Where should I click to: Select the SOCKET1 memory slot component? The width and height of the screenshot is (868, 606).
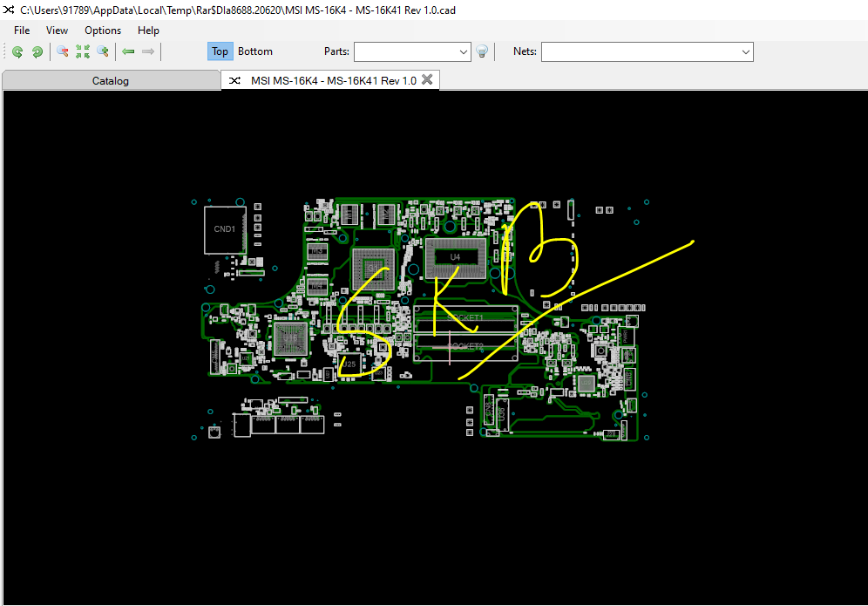465,318
